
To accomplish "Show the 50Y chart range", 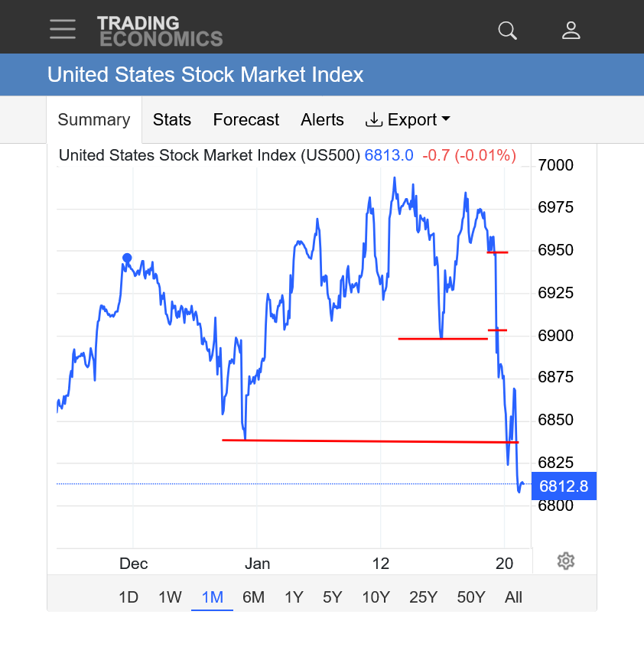I will [x=470, y=597].
